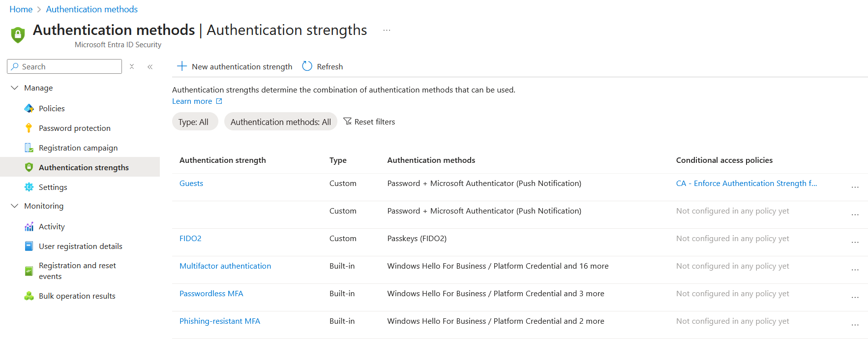Open the Authentication methods: All filter
This screenshot has height=339, width=868.
[280, 122]
